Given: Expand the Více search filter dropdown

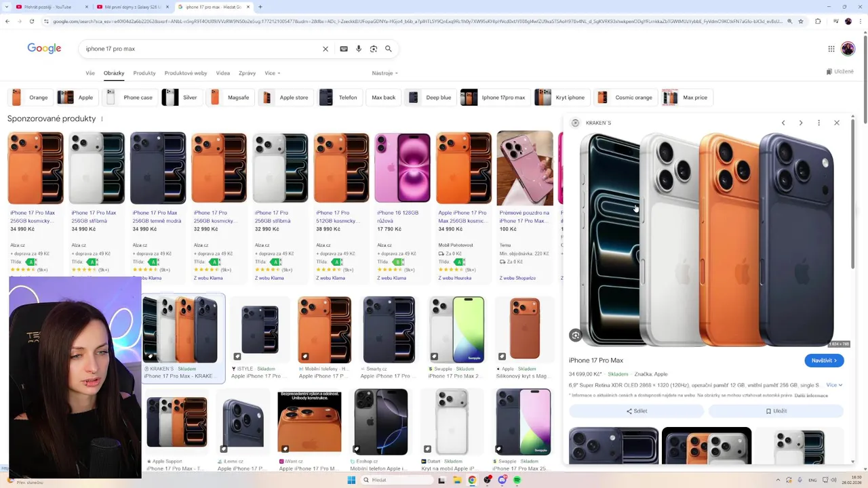Looking at the screenshot, I should click(x=272, y=73).
